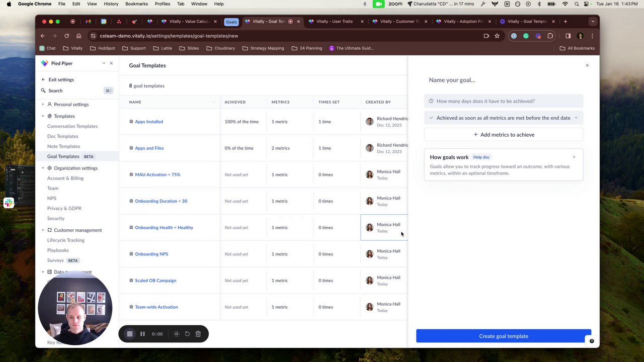Click the Zoom camera menu bar icon

(x=378, y=4)
